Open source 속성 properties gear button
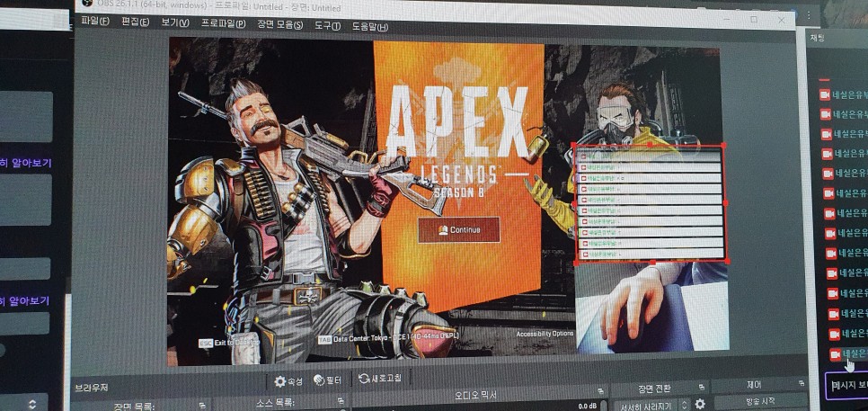The height and width of the screenshot is (411, 868). pos(288,381)
